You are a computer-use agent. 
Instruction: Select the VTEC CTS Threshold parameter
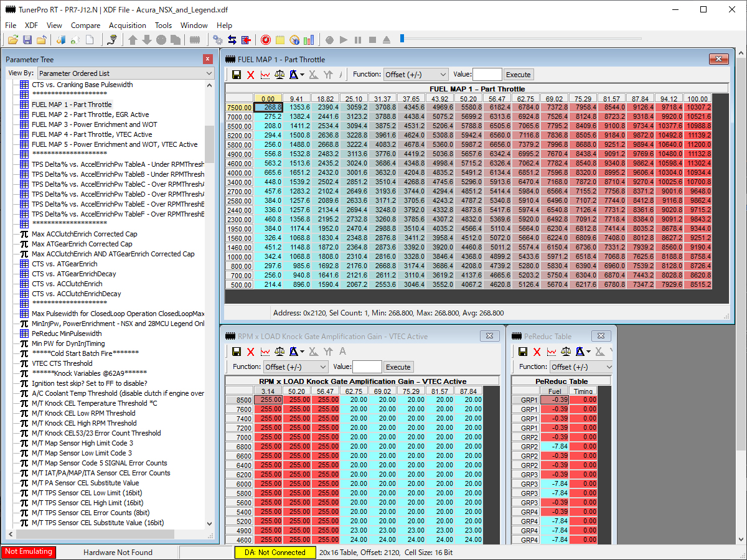pyautogui.click(x=62, y=363)
